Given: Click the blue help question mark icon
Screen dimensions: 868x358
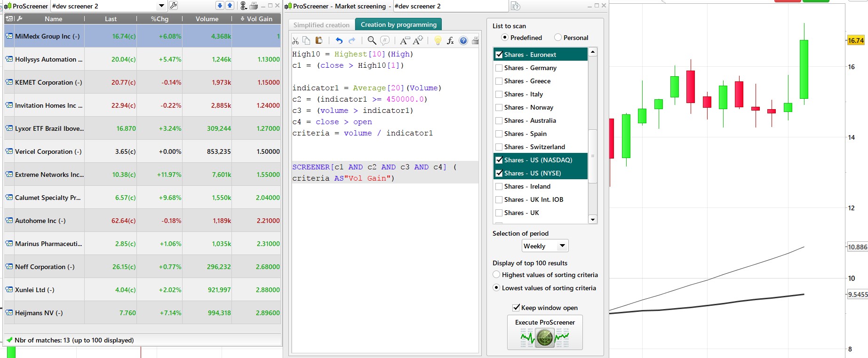Looking at the screenshot, I should (463, 41).
